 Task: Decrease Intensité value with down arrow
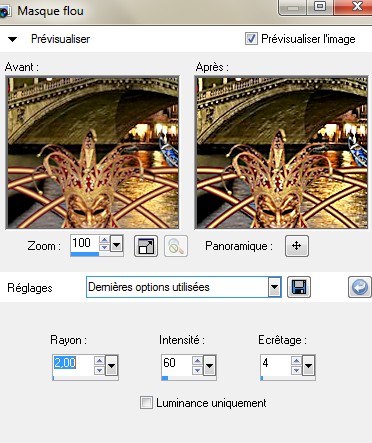[x=198, y=370]
